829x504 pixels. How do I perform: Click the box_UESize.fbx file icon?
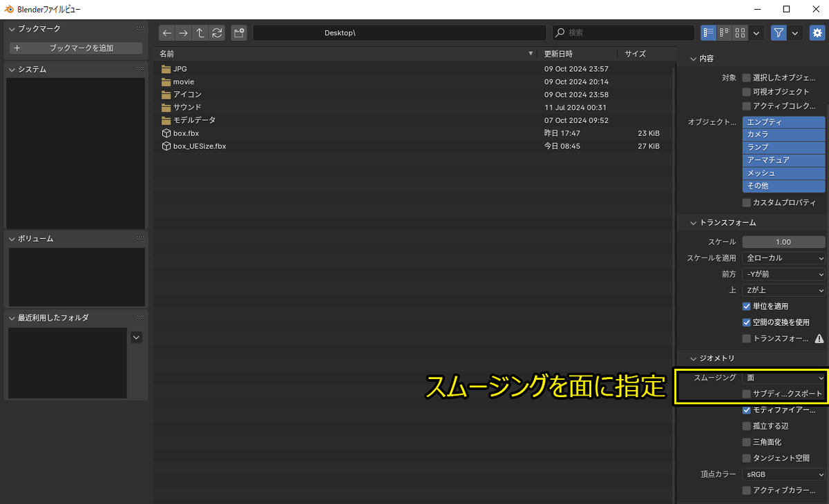(166, 146)
